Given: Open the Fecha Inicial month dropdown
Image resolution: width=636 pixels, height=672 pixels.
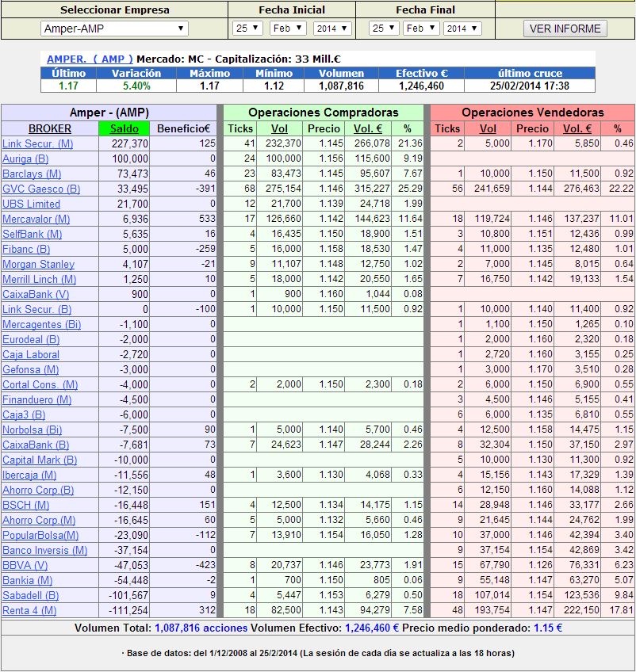Looking at the screenshot, I should coord(287,29).
